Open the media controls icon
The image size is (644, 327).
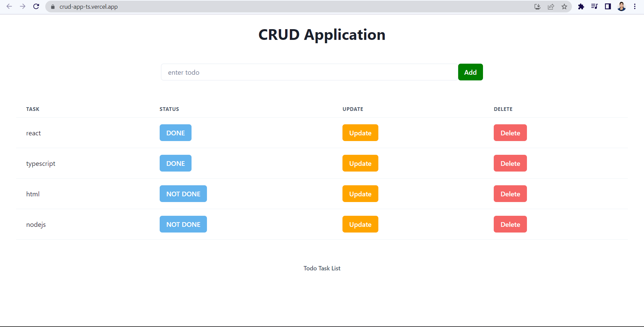[x=594, y=7]
